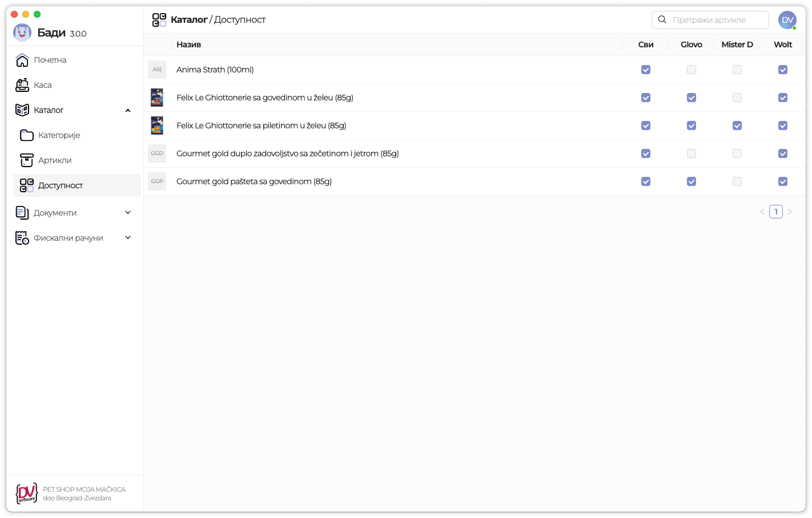Click the next page arrow
The width and height of the screenshot is (812, 518).
tap(790, 212)
